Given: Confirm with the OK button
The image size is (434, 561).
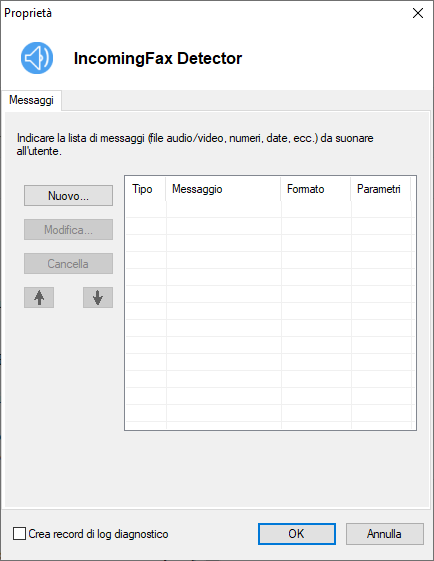Looking at the screenshot, I should (297, 534).
